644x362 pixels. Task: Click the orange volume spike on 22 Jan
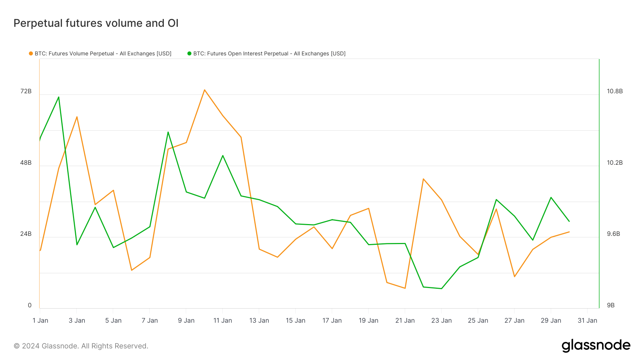[423, 179]
